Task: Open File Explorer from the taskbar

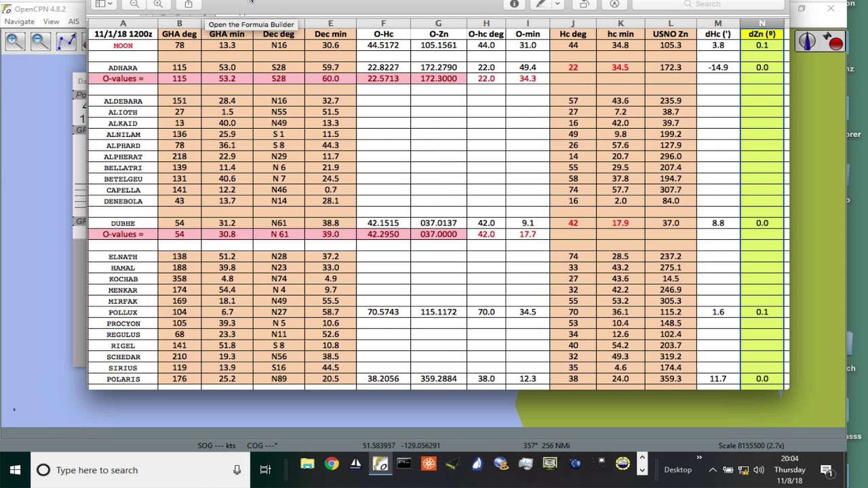Action: [307, 464]
